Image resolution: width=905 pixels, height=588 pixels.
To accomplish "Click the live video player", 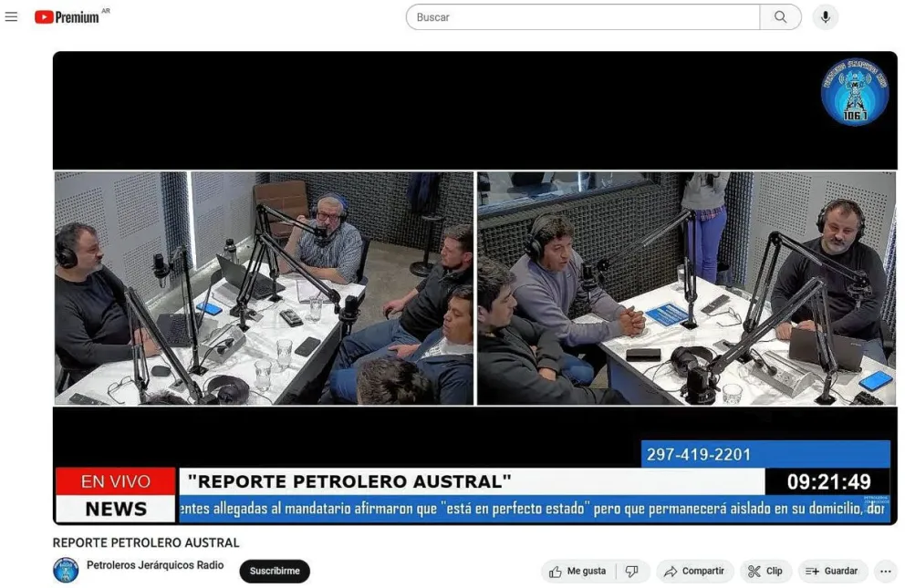I will (x=475, y=288).
